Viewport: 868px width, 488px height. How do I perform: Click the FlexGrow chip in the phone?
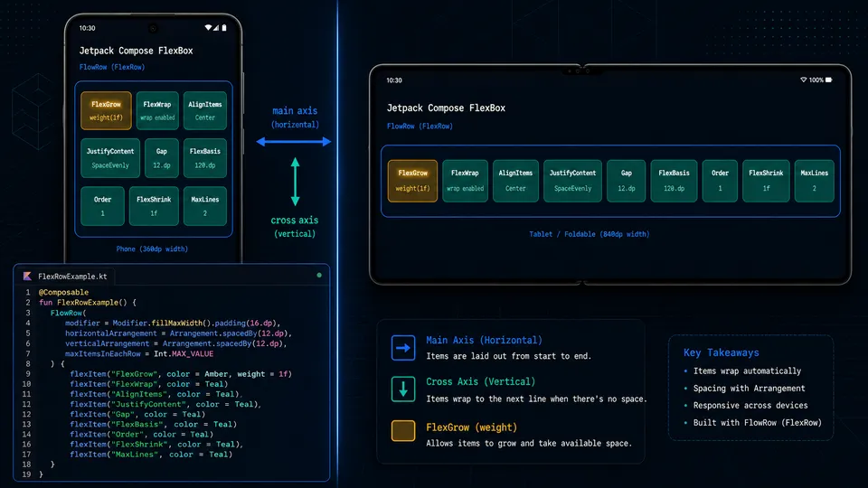(107, 110)
